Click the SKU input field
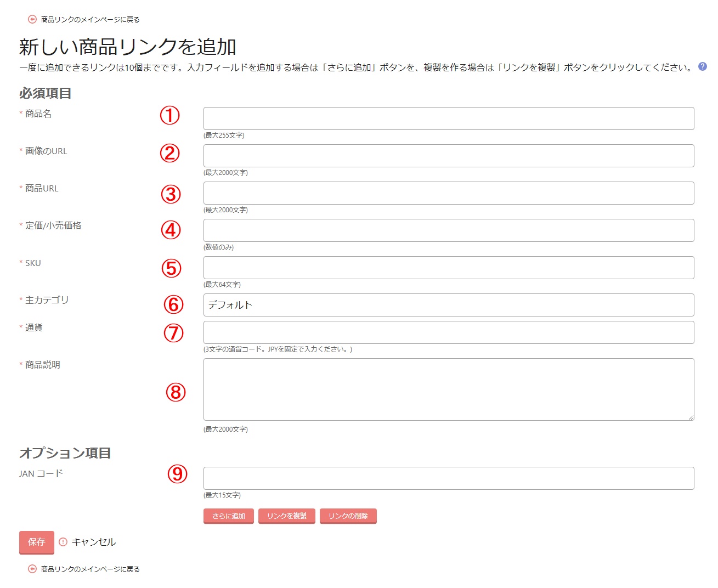Viewport: 718px width, 588px height. (x=448, y=267)
